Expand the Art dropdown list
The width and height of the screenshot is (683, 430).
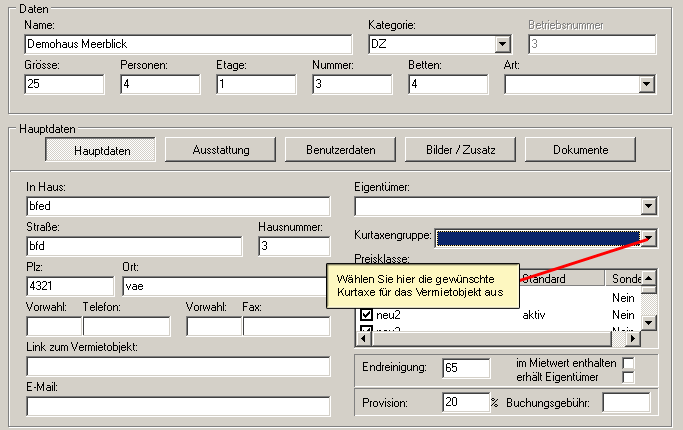point(648,84)
